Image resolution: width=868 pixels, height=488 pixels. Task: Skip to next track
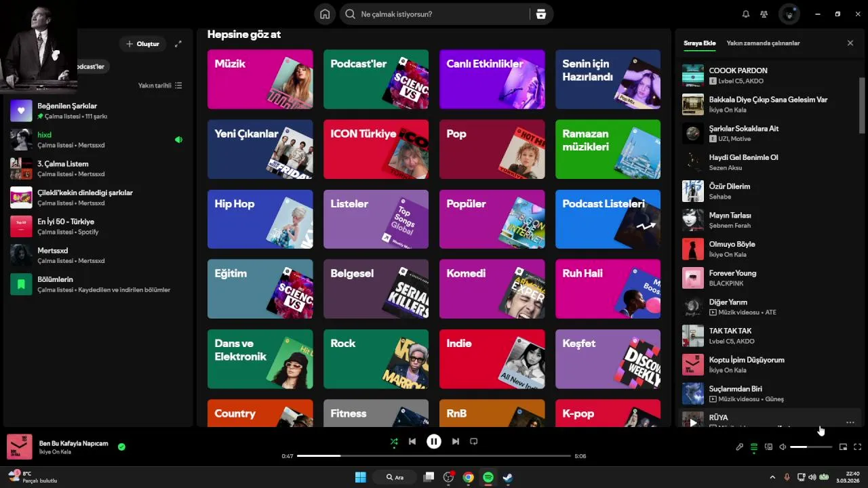tap(456, 441)
